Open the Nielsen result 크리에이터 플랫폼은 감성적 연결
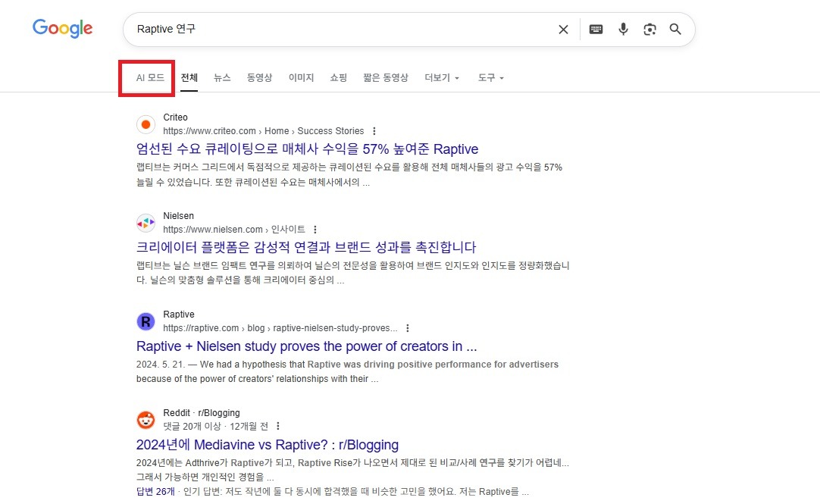The height and width of the screenshot is (504, 820). [x=306, y=247]
